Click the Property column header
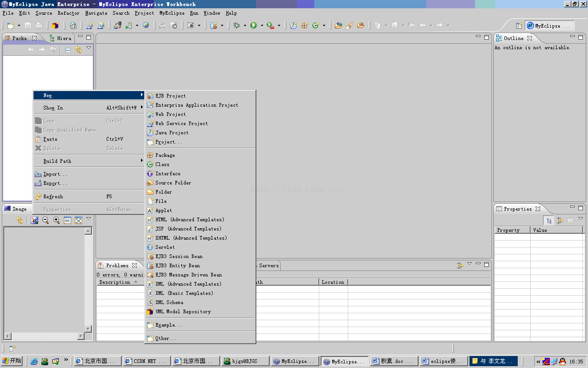Image resolution: width=588 pixels, height=368 pixels. click(x=512, y=230)
